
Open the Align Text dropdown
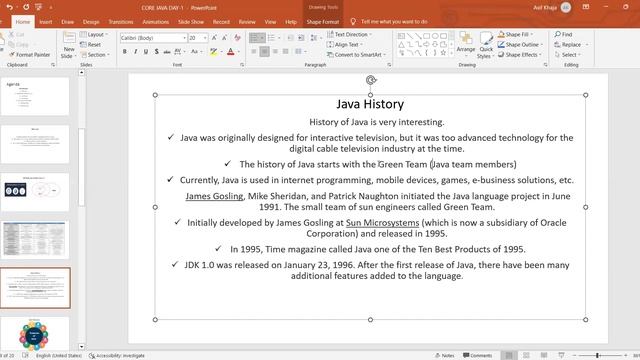[x=345, y=44]
